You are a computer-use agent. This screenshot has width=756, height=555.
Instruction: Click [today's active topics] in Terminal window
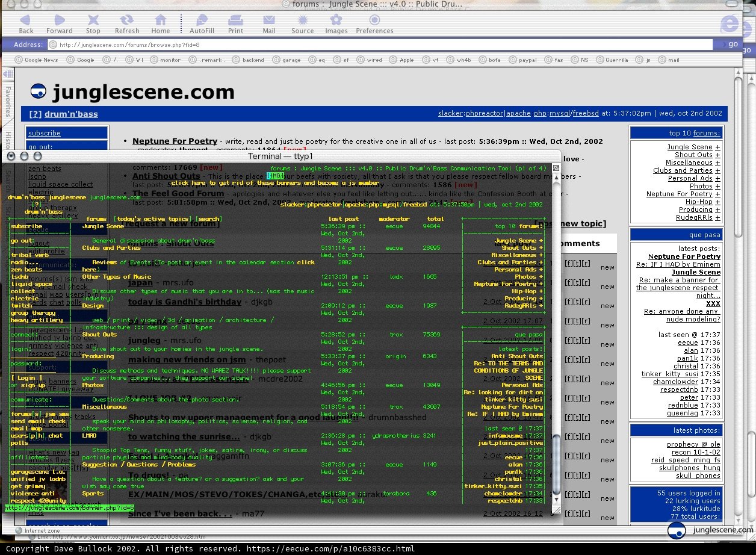153,219
